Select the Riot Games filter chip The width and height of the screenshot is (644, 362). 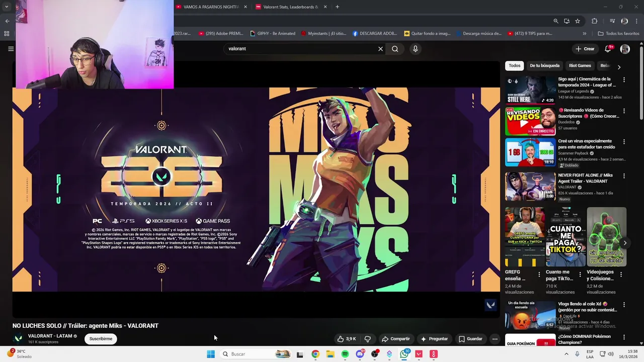[580, 66]
